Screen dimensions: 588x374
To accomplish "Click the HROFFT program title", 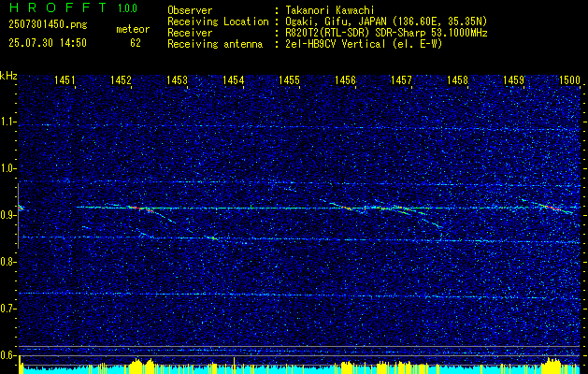I will tap(58, 7).
